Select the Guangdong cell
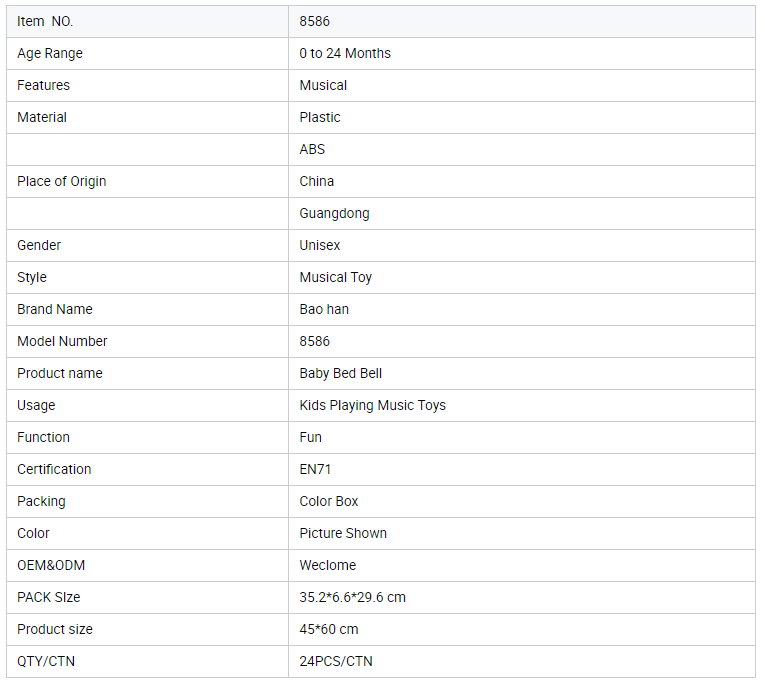The image size is (765, 691). pos(334,213)
